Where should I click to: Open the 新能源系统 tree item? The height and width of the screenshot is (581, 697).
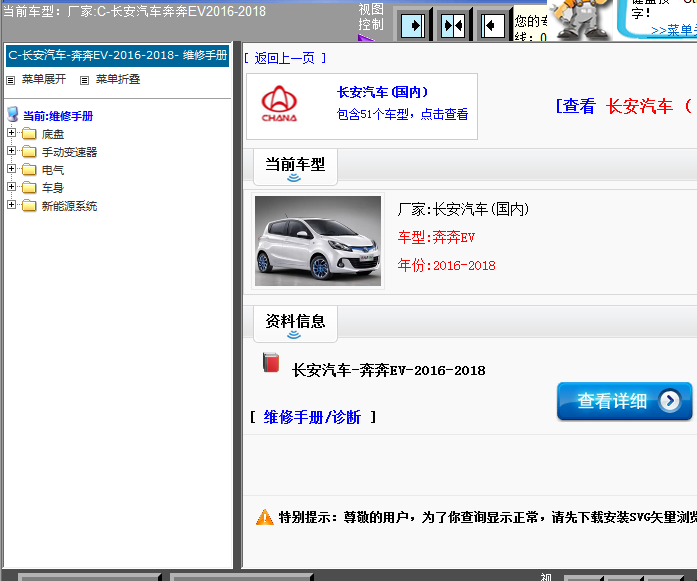(69, 206)
